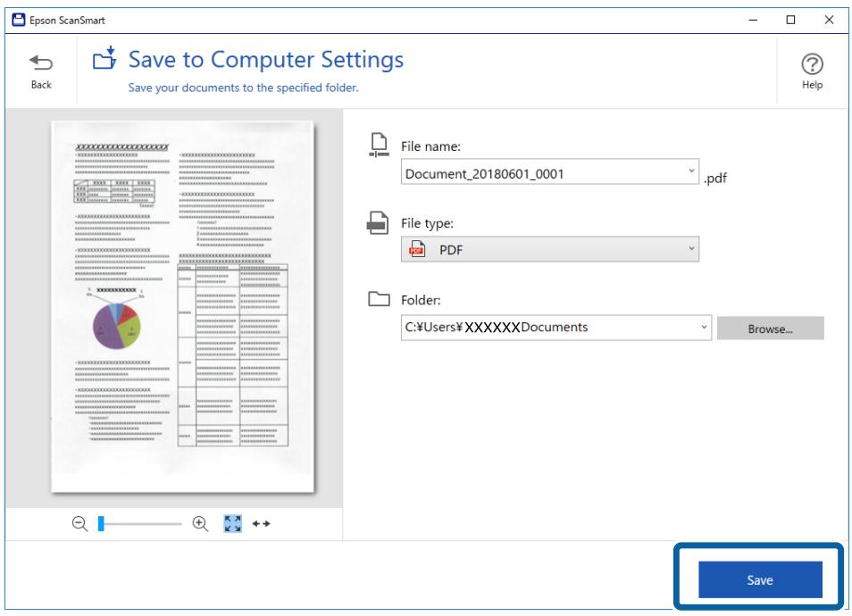Screen dimensions: 852x616
Task: Click the document icon beside File name
Action: 379,146
